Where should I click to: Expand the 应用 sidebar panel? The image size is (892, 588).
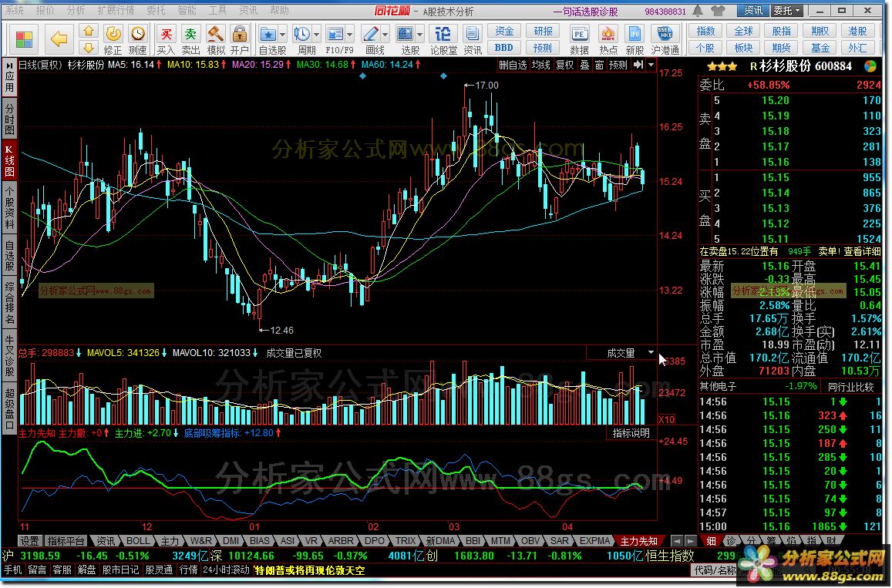tap(10, 77)
